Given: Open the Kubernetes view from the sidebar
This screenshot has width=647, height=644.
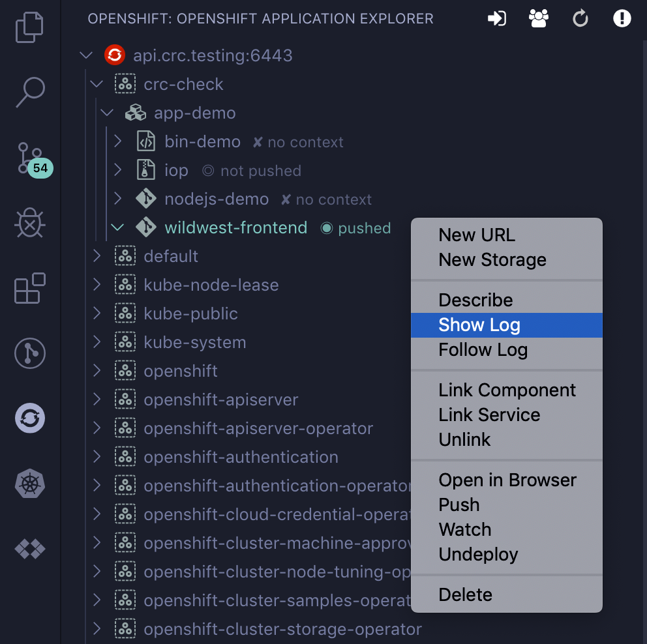Looking at the screenshot, I should [29, 484].
